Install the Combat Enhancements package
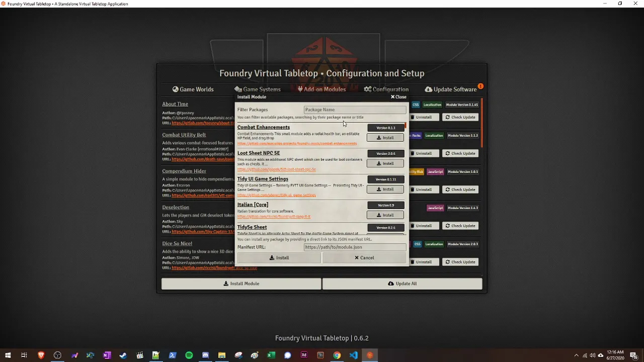 (x=385, y=138)
